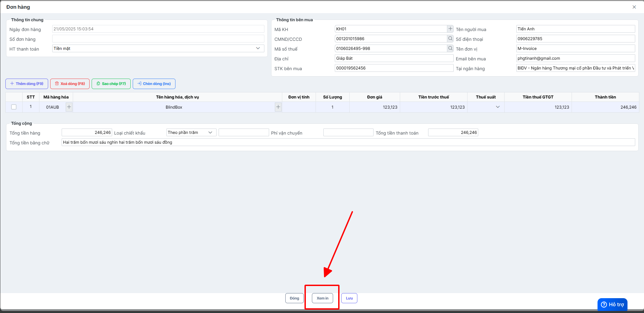
Task: Click the Email bên mua input field
Action: [576, 58]
